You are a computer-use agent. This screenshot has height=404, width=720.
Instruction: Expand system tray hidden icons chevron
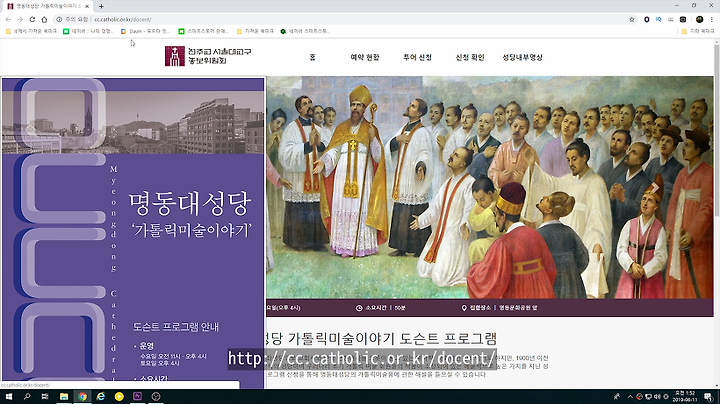(630, 397)
